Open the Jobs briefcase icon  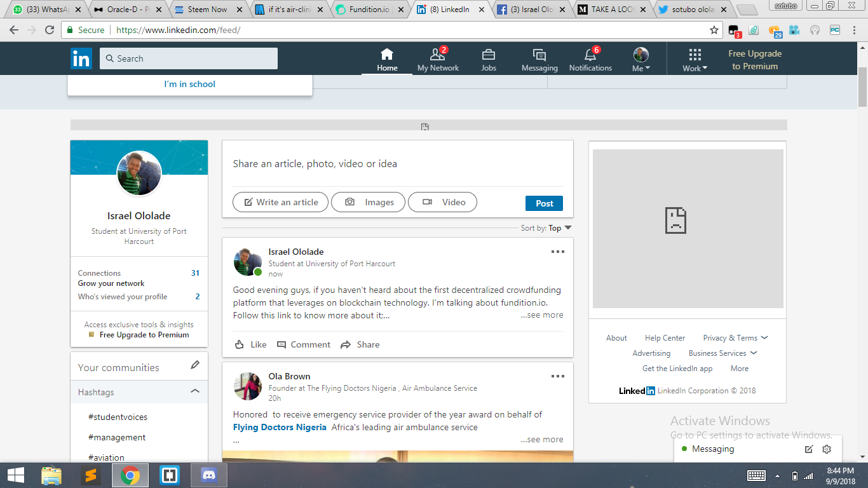point(489,59)
